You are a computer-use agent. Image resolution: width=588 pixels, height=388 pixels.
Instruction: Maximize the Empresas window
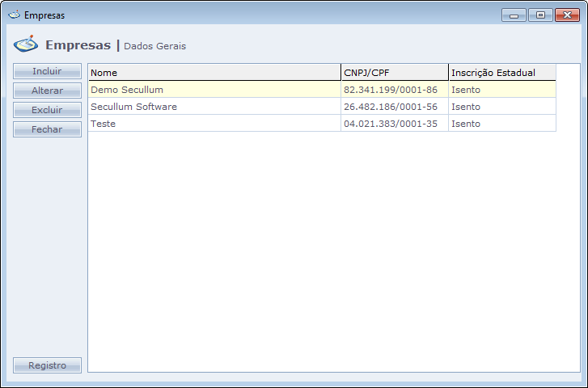[539, 15]
